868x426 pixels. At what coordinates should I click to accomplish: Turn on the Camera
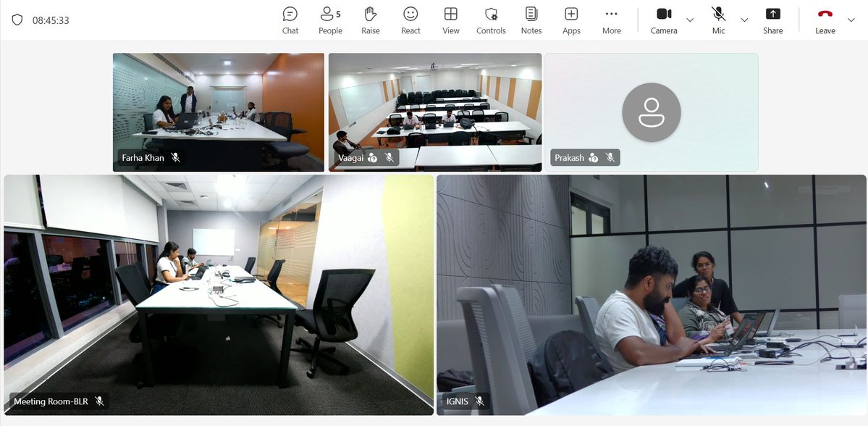tap(663, 20)
